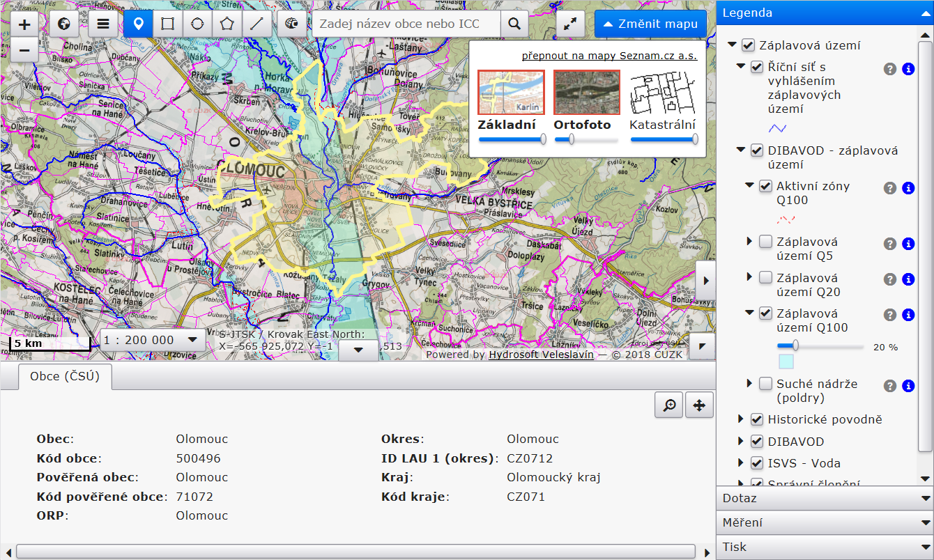Select the circle selection tool
Viewport: 934px width, 560px height.
pos(197,24)
